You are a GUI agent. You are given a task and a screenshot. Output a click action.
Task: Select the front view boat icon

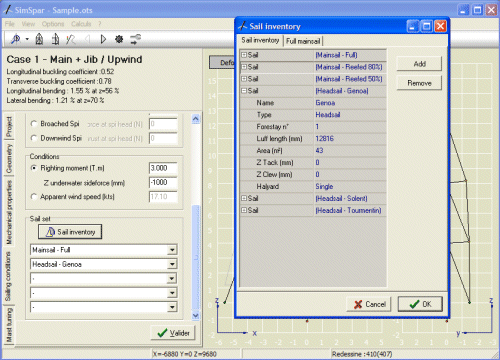39,39
